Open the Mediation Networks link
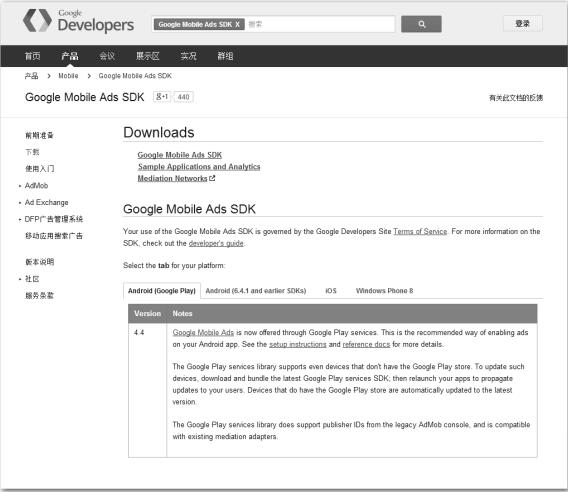The image size is (568, 492). (172, 178)
